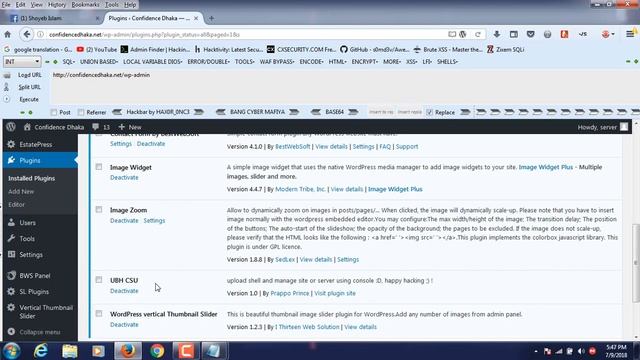Open the Admin Finder bookmark

pyautogui.click(x=155, y=49)
